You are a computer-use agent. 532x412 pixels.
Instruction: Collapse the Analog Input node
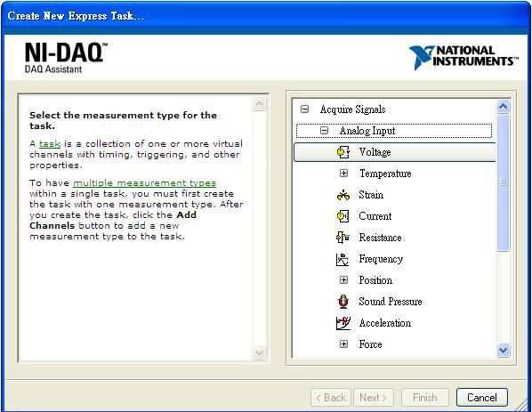pyautogui.click(x=325, y=131)
